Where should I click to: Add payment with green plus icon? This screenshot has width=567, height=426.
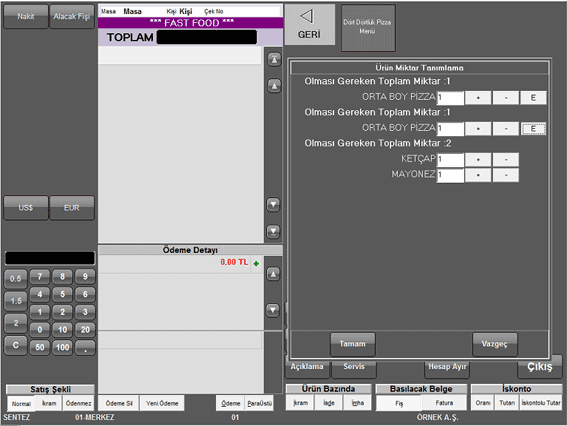click(256, 264)
